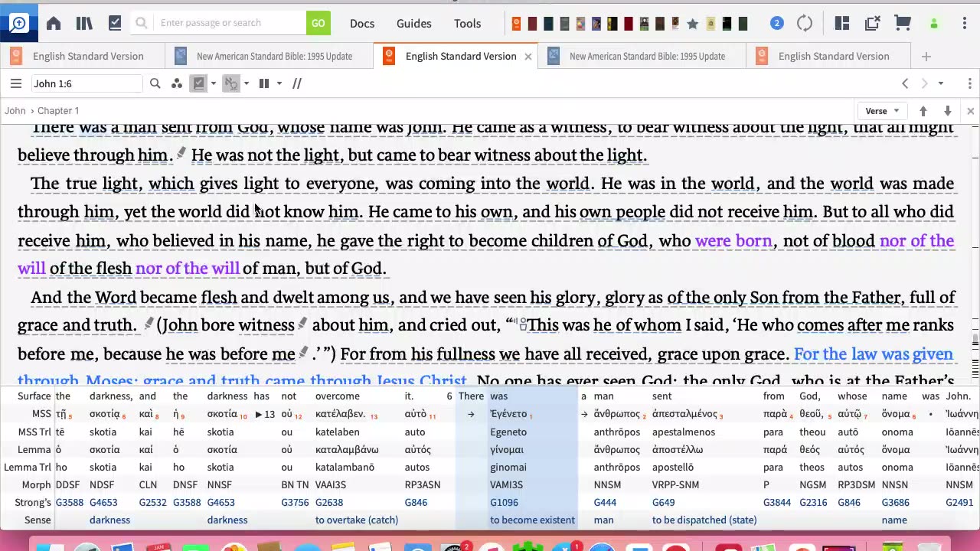This screenshot has width=980, height=551.
Task: Open the black book shortcut icon
Action: click(x=727, y=24)
